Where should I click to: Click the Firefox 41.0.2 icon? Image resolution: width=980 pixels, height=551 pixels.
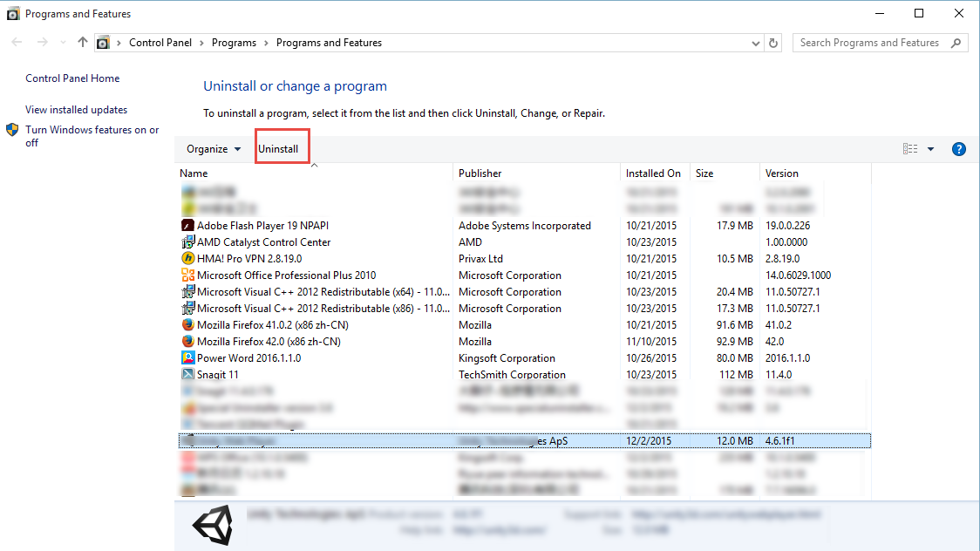click(187, 324)
